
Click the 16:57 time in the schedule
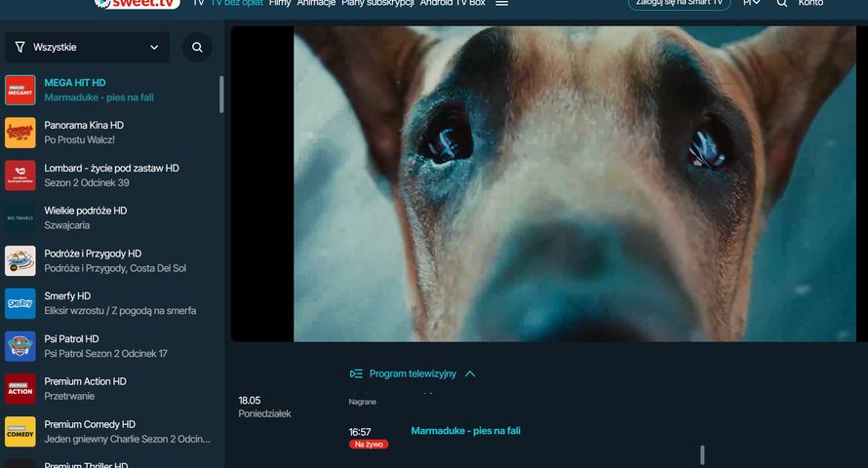[x=360, y=432]
